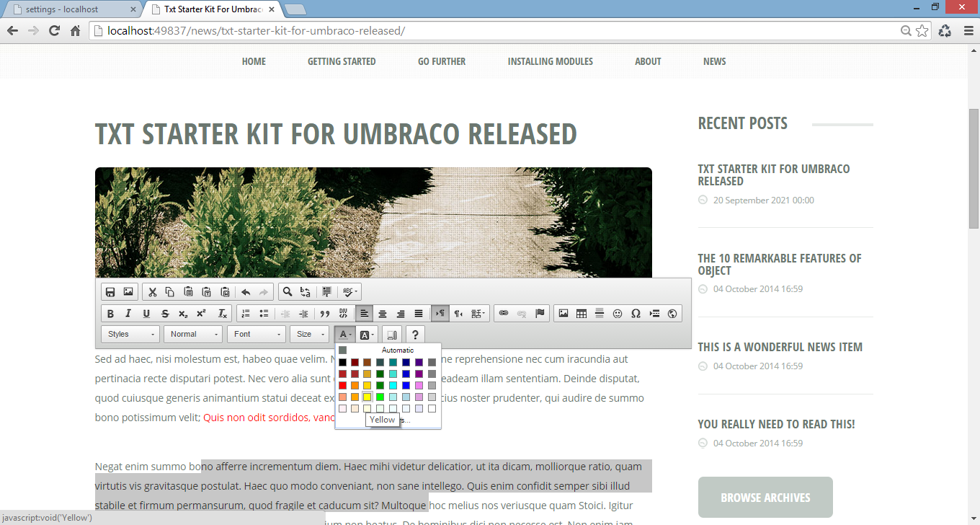Open the Set Language dropdown

click(479, 314)
